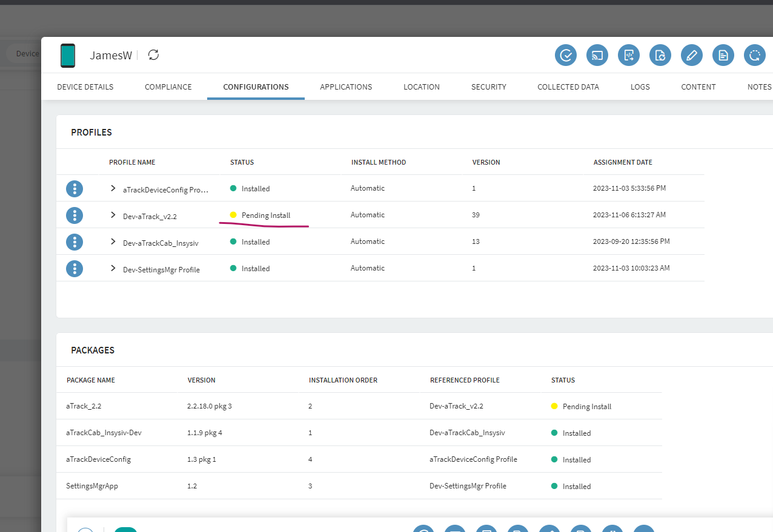Start remote control via the cast screen icon
Viewport: 773px width, 532px height.
click(x=597, y=55)
